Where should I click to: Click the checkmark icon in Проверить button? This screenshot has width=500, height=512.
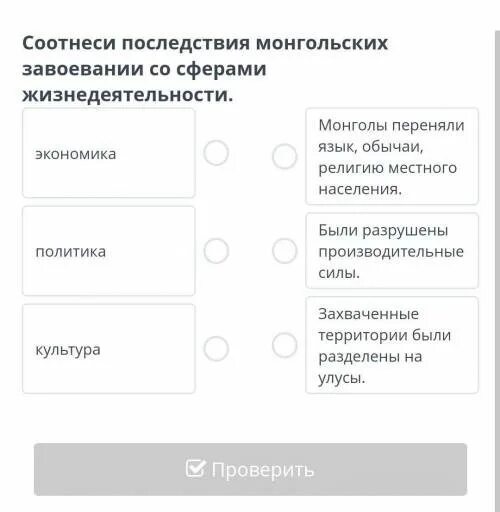pyautogui.click(x=195, y=468)
